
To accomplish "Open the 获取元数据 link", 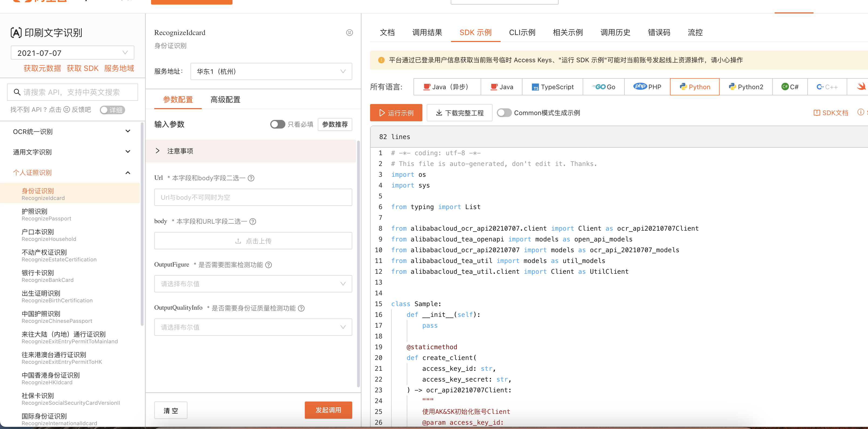I will [42, 68].
